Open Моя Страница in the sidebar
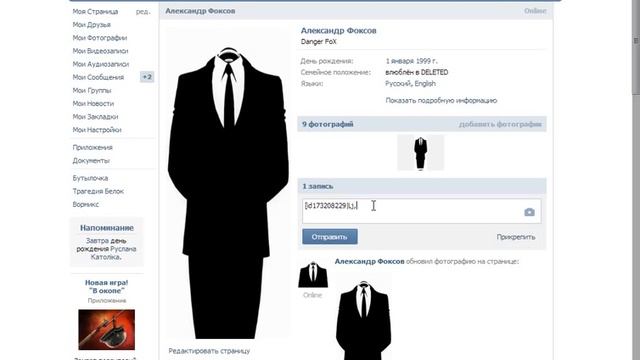The height and width of the screenshot is (360, 640). pyautogui.click(x=95, y=11)
